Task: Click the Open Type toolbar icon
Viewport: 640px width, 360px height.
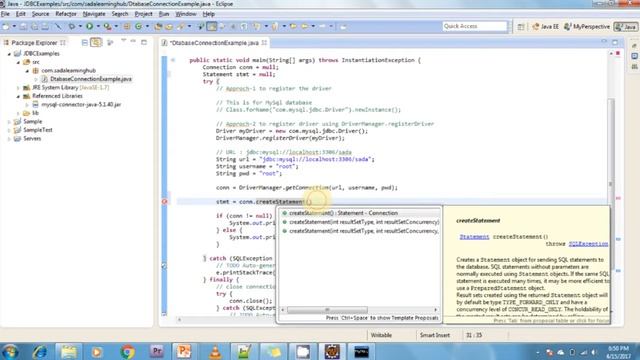Action: 158,27
